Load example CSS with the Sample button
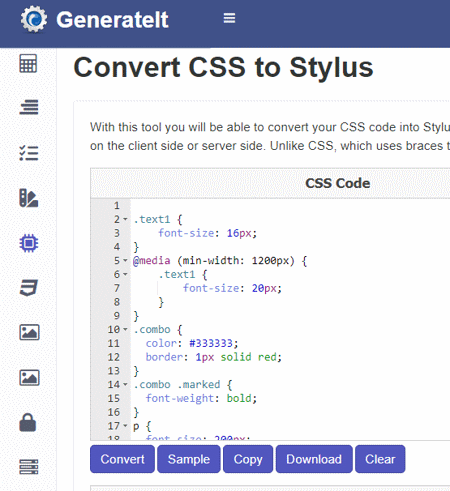The image size is (450, 491). (x=189, y=459)
